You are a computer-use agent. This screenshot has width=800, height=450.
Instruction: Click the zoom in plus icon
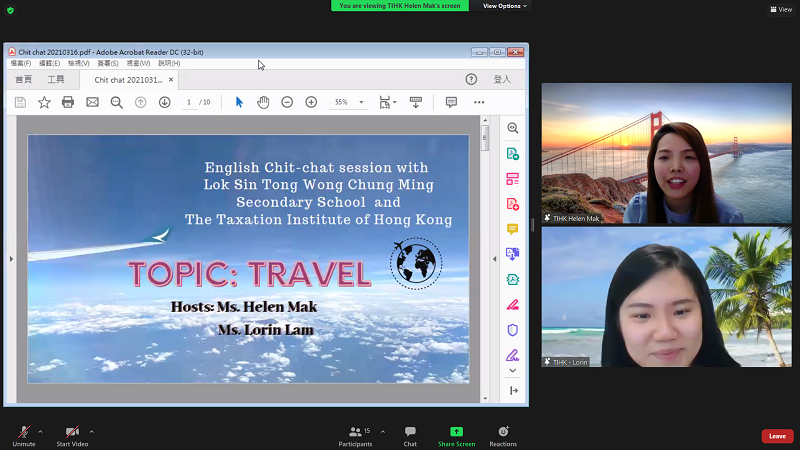coord(311,102)
